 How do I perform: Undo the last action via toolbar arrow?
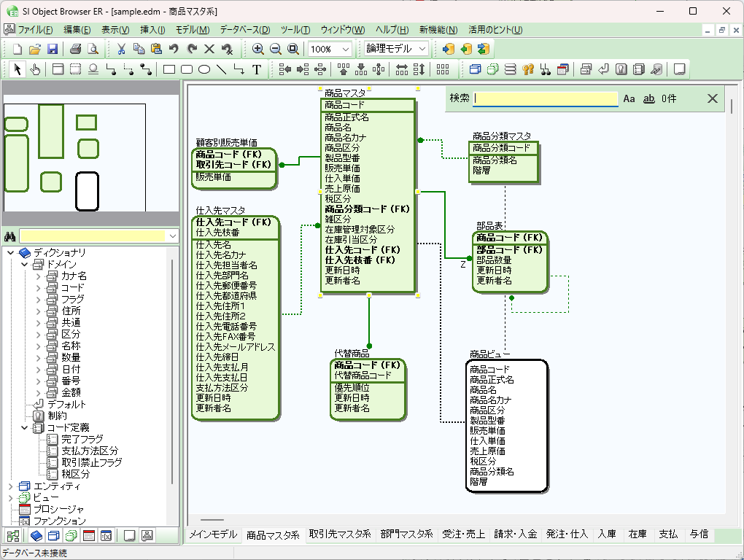pyautogui.click(x=174, y=49)
